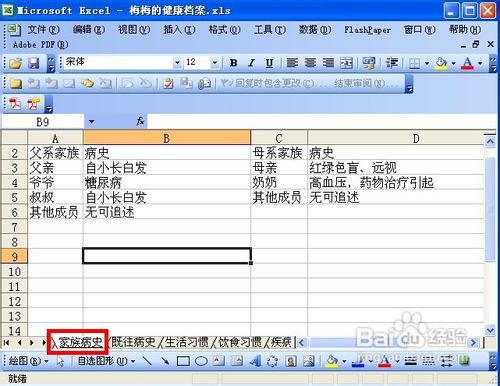Viewport: 500px width, 386px height.
Task: Open the fill color dropdown arrow
Action: (454, 63)
